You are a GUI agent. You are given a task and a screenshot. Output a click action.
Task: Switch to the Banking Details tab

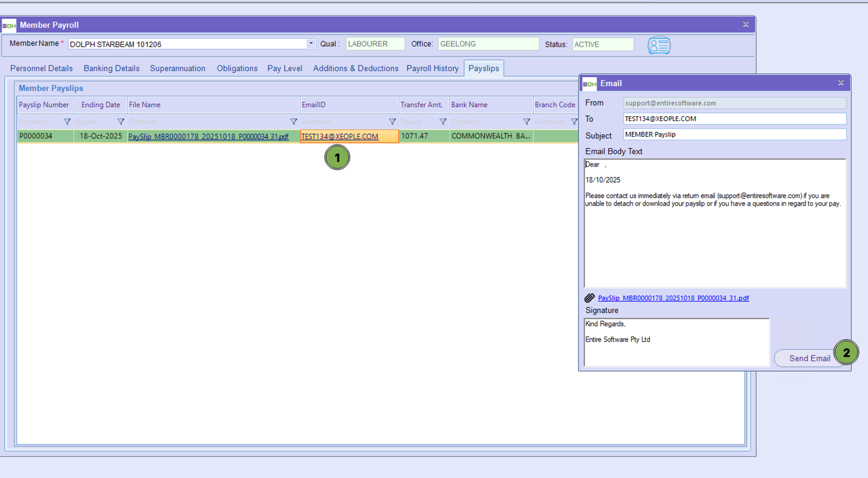111,69
